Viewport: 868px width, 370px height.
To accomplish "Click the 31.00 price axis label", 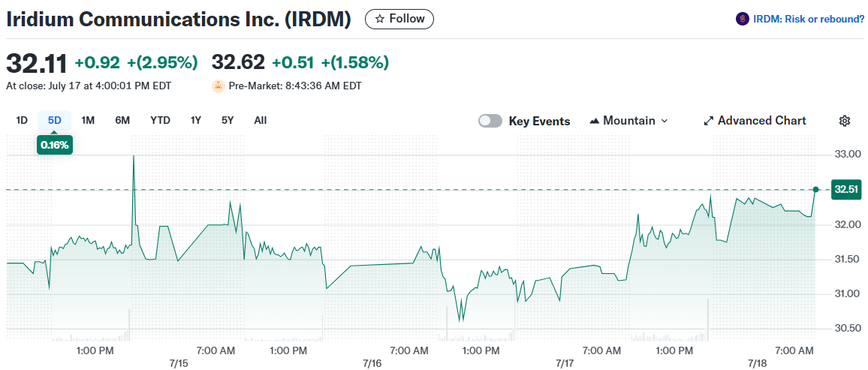I will 848,293.
